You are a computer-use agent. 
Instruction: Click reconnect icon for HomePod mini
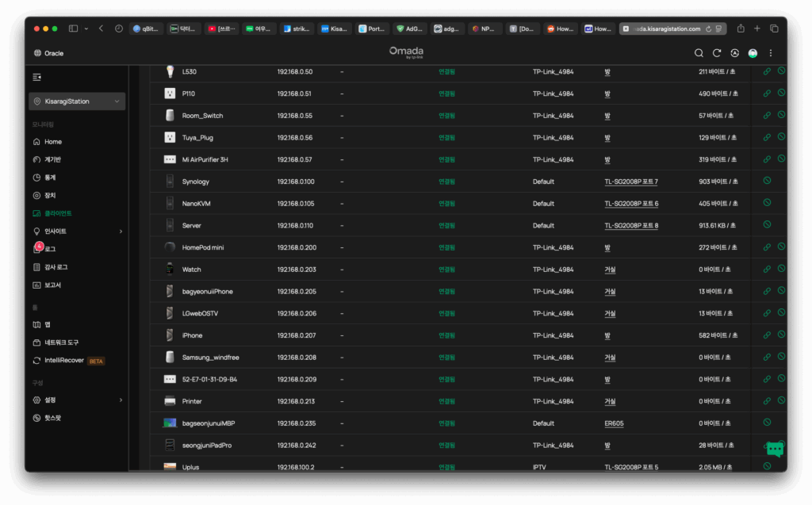767,247
